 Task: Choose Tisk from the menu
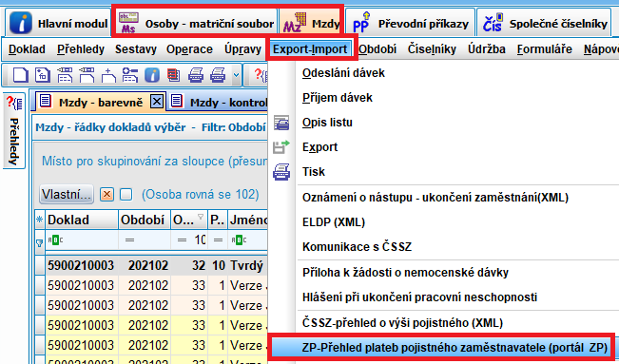(314, 172)
